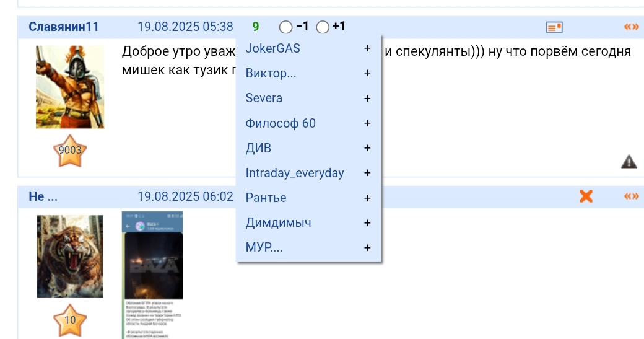
Task: Open Димдимыч in voters list
Action: tap(278, 222)
